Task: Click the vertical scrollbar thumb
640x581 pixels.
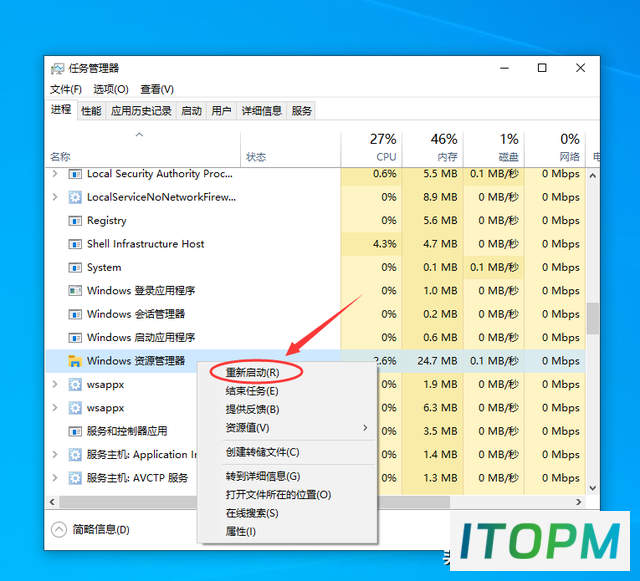Action: 593,318
